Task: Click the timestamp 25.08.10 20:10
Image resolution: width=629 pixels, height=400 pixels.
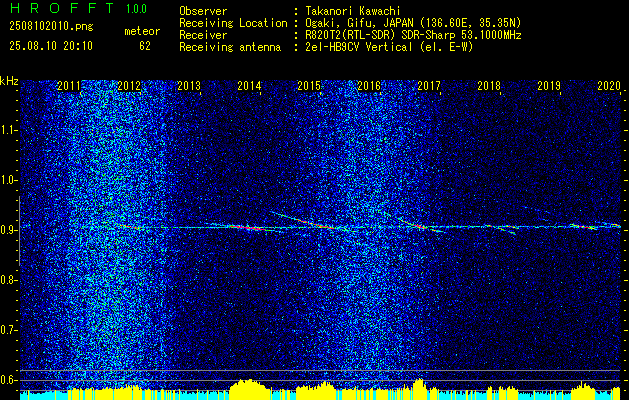Action: pyautogui.click(x=51, y=46)
